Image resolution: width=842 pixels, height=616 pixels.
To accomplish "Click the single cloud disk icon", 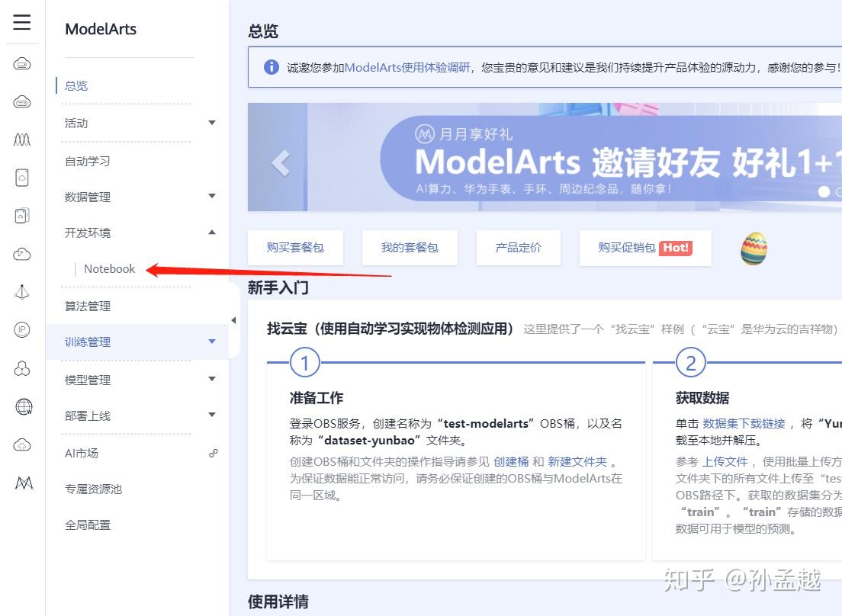I will pyautogui.click(x=22, y=177).
